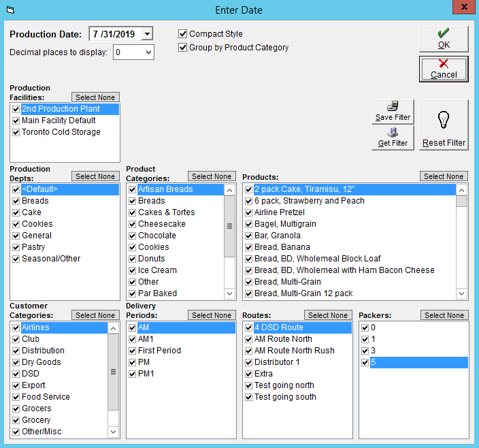Click the Customer Categories scrollbar thumb

point(113,372)
